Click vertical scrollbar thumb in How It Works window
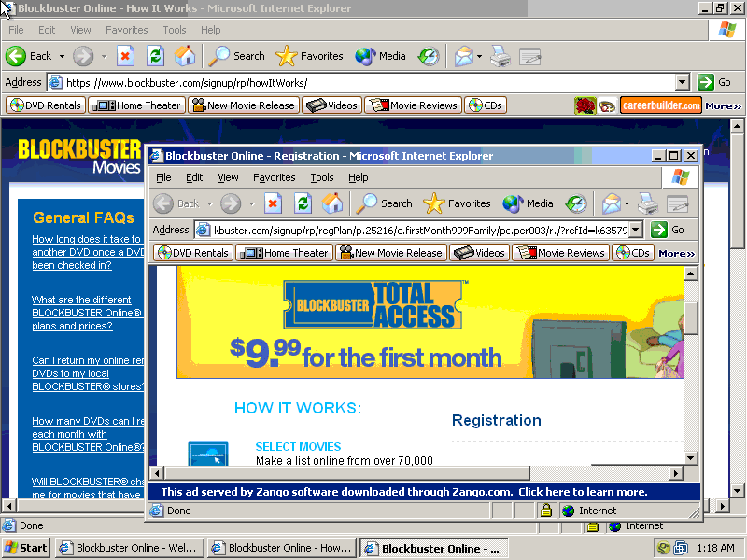Viewport: 747px width, 560px height. [x=738, y=191]
